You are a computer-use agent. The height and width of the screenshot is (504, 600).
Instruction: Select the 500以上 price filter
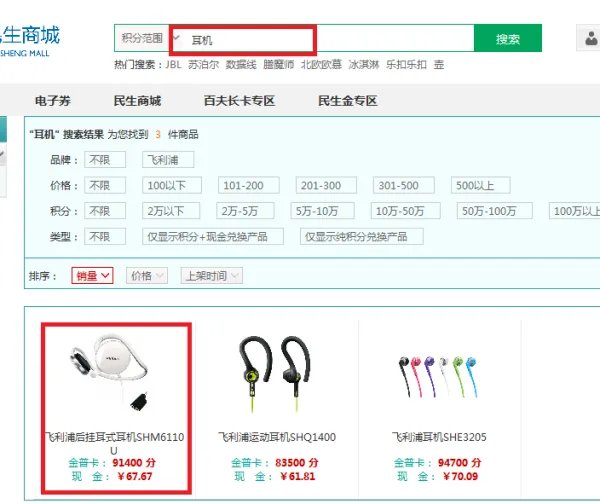tap(481, 185)
